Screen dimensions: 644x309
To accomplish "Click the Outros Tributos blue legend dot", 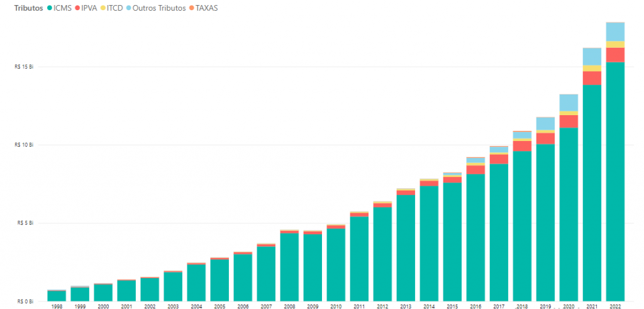I will (x=130, y=8).
